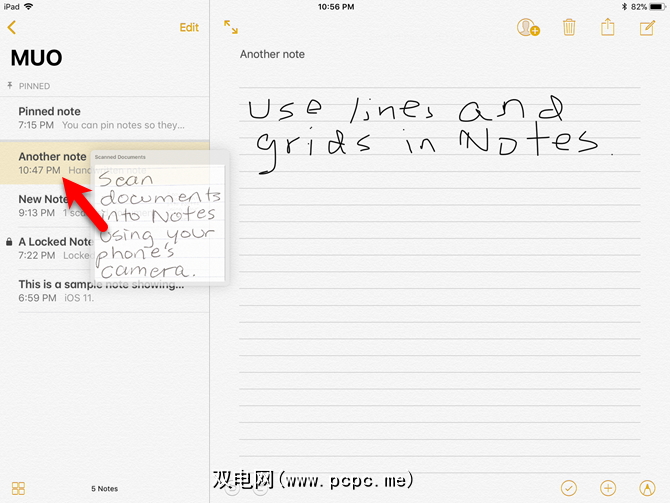
Task: Tap the Another note title text
Action: click(x=272, y=54)
